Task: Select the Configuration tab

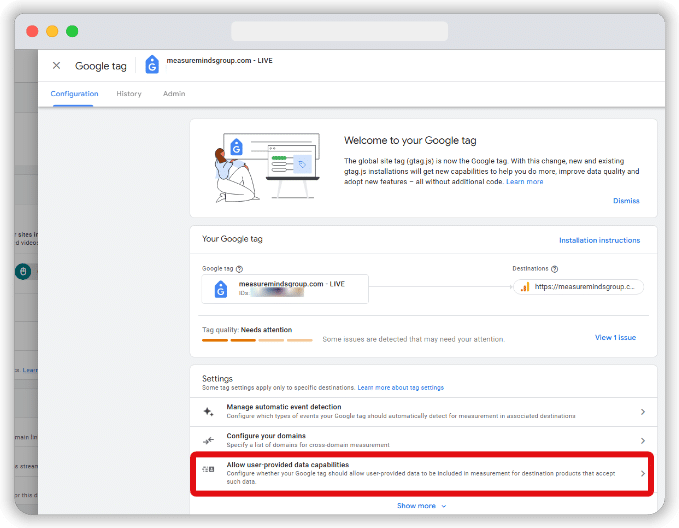Action: [74, 94]
